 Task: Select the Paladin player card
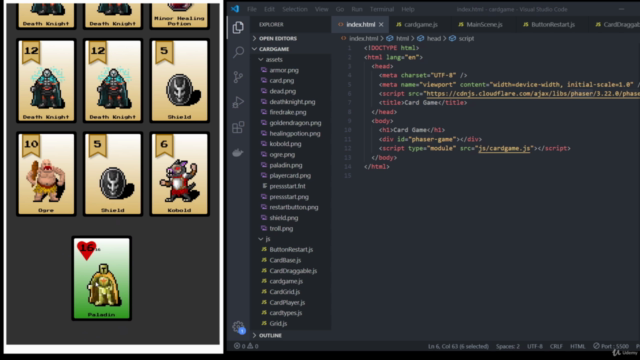coord(102,278)
